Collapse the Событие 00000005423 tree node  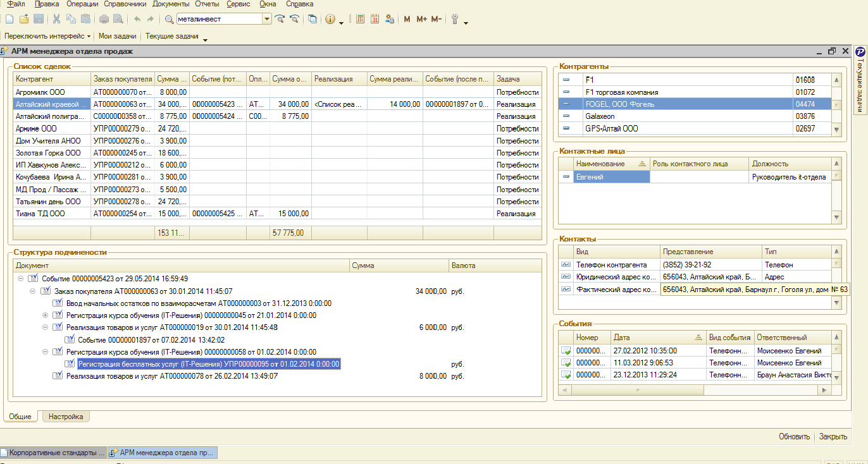tap(20, 279)
